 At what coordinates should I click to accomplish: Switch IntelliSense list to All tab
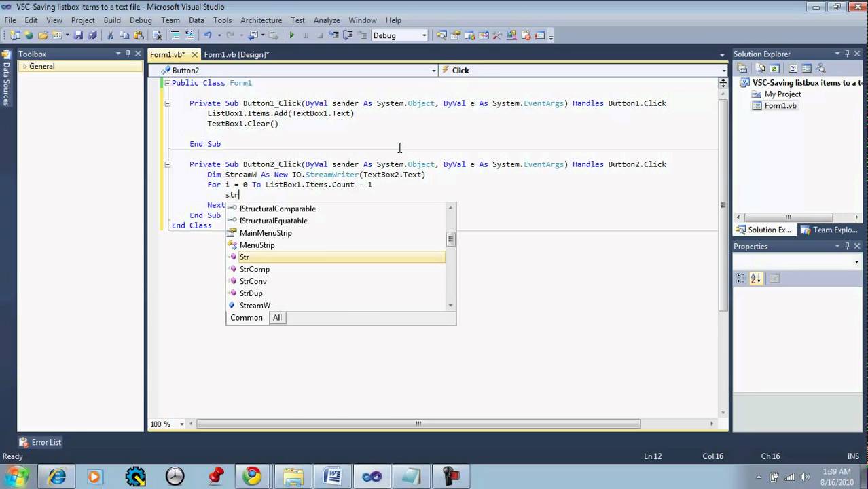point(277,318)
